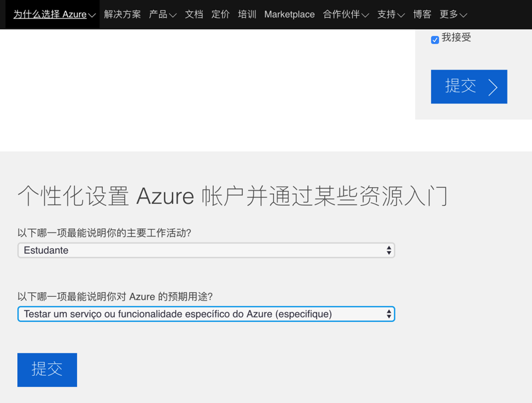
Task: Click the blue 提交 button with the arrow
Action: click(469, 86)
